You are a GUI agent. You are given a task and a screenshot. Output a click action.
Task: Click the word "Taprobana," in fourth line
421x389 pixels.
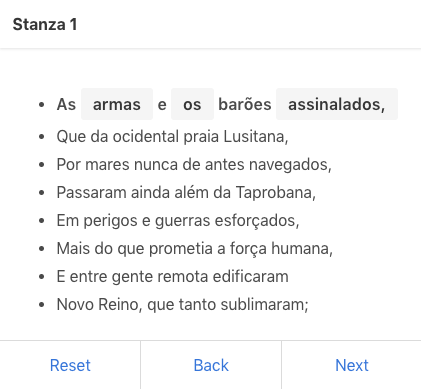point(276,192)
